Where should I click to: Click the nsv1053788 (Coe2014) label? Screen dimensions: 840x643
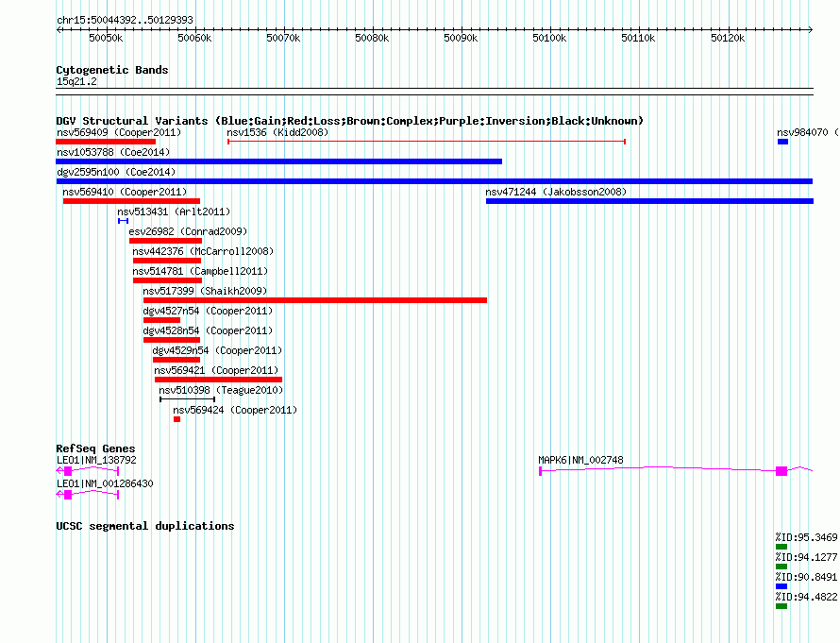tap(113, 152)
